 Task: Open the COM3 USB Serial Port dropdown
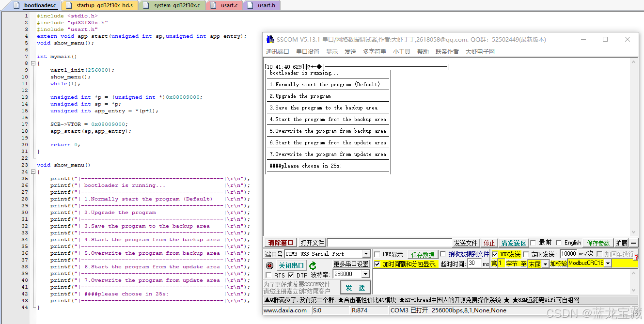(x=367, y=254)
